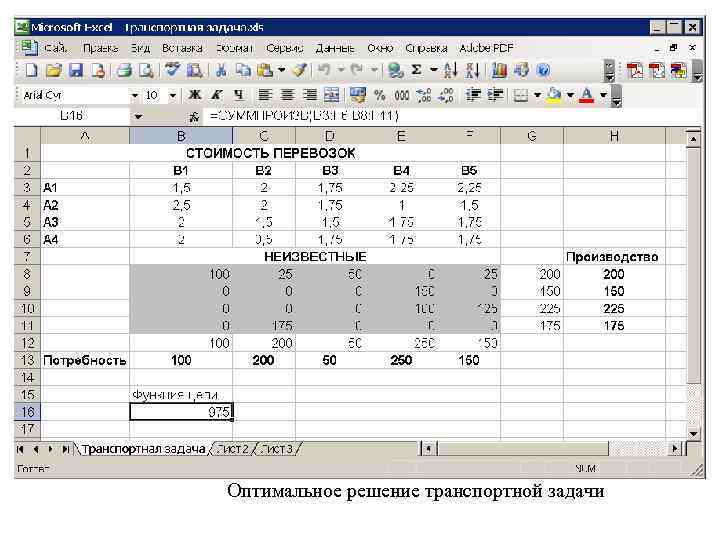Screen dimensions: 720x540
Task: Expand the font color palette arrow
Action: [603, 95]
